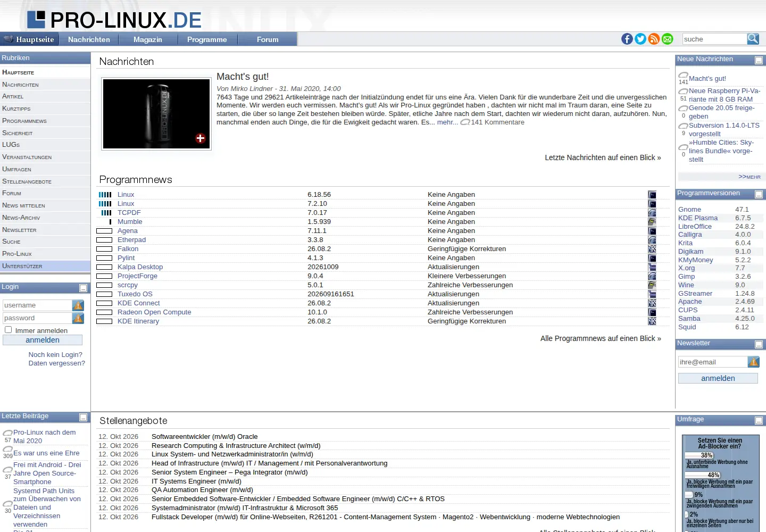This screenshot has height=532, width=766.
Task: Collapse the Programmversionen panel
Action: pos(759,195)
